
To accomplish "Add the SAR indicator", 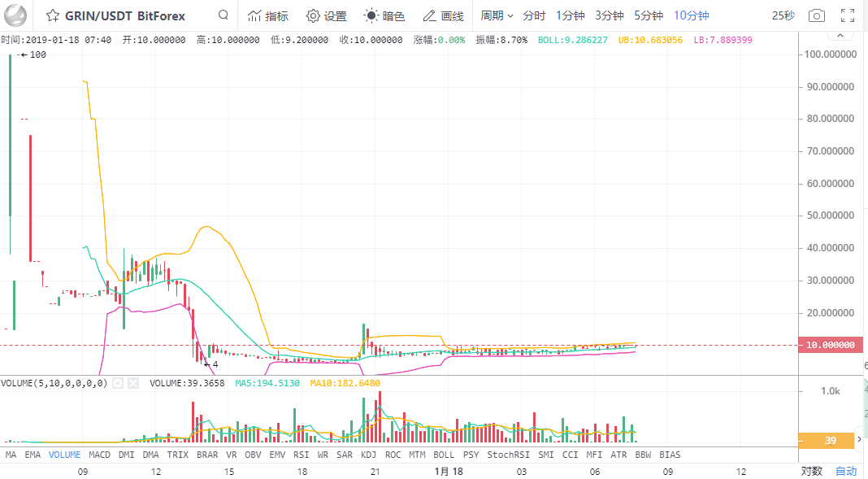I will point(345,455).
